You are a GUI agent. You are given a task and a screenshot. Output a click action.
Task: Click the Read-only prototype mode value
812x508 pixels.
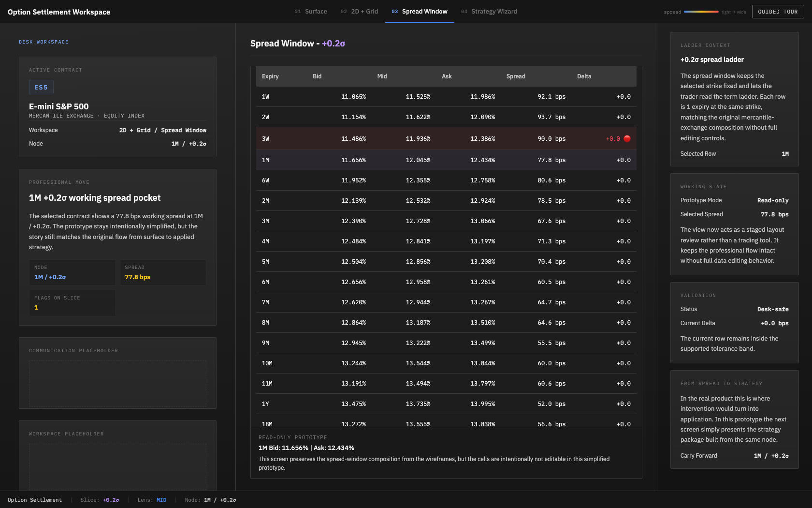pos(773,200)
